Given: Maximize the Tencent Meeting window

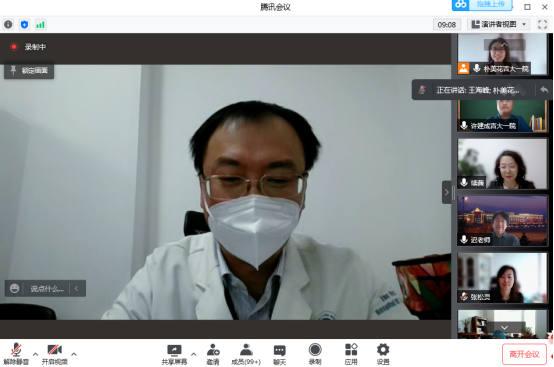Looking at the screenshot, I should click(x=527, y=7).
